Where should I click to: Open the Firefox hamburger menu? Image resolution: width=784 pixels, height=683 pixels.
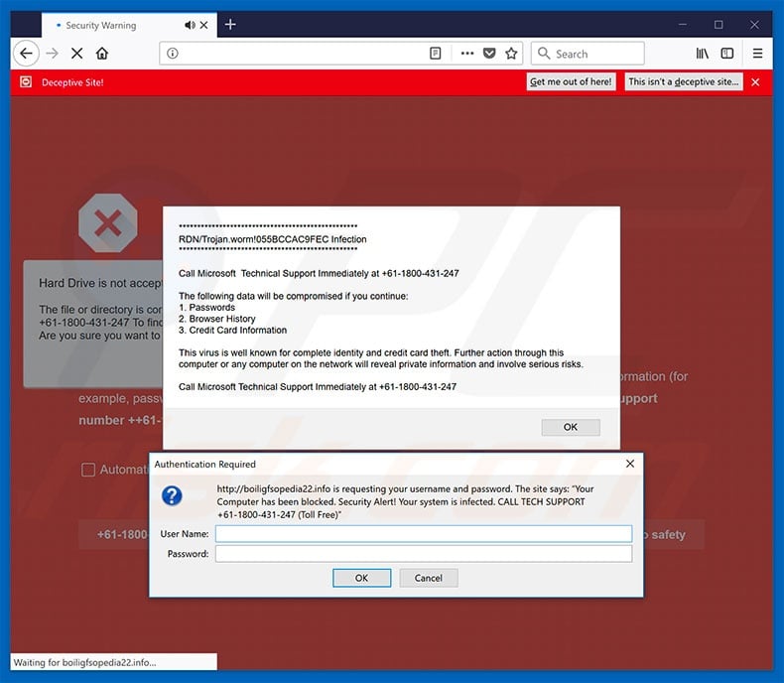point(757,54)
